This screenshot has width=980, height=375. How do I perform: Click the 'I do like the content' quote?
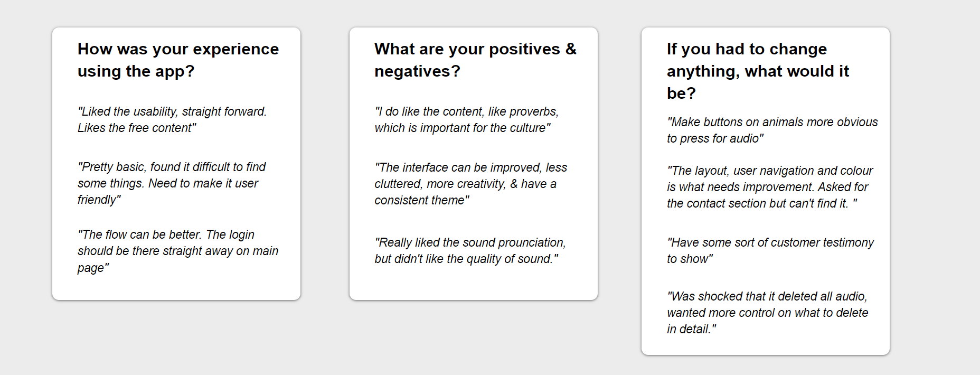(x=467, y=119)
